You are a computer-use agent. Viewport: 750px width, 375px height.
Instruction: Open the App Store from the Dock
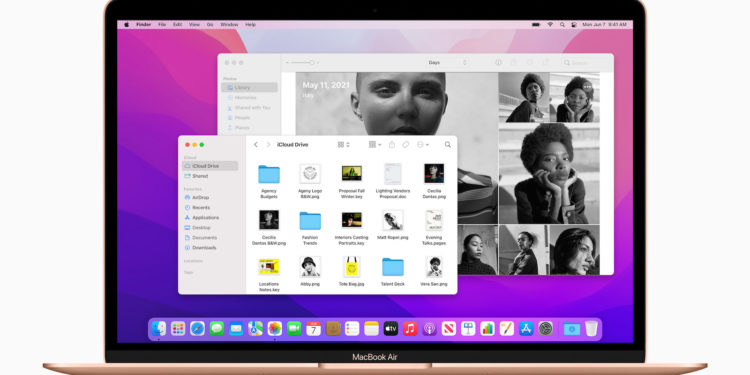(x=526, y=329)
